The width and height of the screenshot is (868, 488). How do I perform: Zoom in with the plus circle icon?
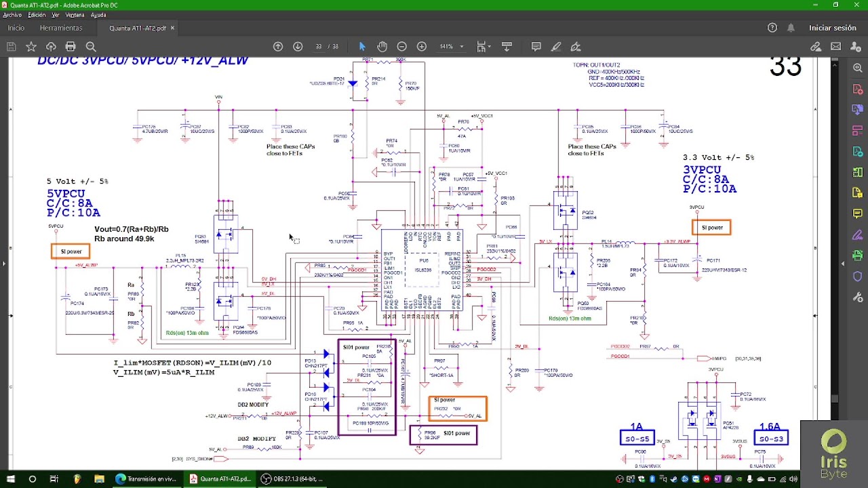click(422, 47)
